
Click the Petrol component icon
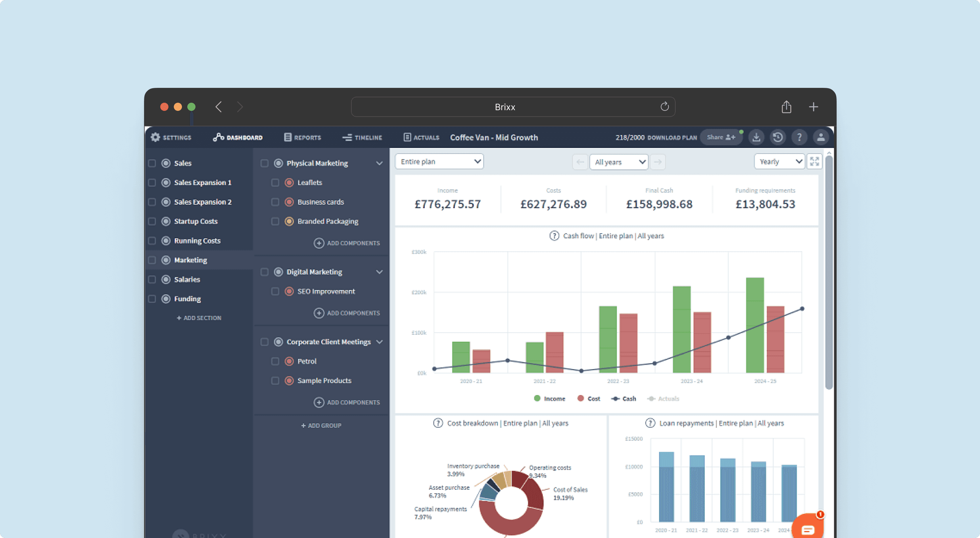(289, 361)
